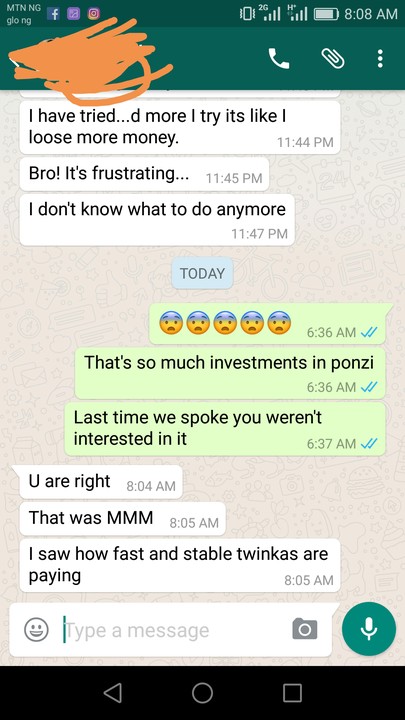405x720 pixels.
Task: Tap the TODAY date separator chip
Action: click(202, 273)
